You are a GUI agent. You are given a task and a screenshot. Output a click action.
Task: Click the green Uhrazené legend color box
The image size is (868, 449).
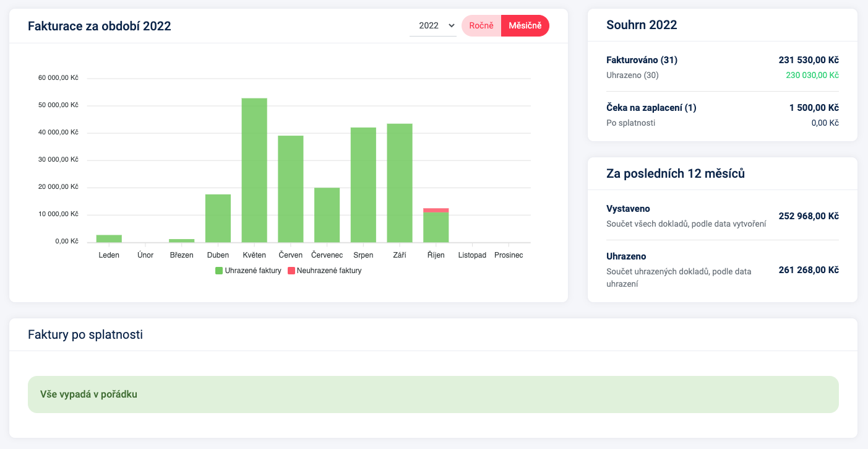pos(219,271)
